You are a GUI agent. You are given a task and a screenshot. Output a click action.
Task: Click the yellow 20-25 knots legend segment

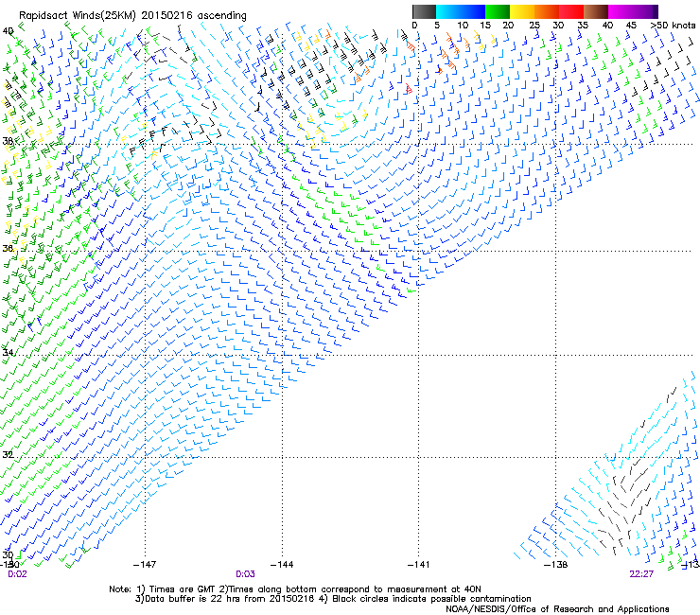click(x=522, y=11)
